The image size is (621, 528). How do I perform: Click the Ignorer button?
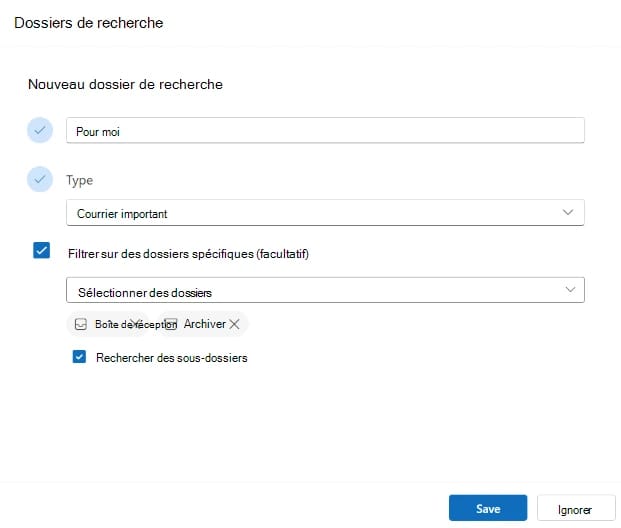point(575,508)
